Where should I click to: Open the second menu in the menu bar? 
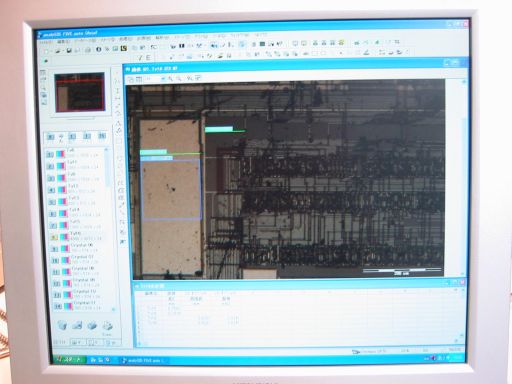click(64, 42)
